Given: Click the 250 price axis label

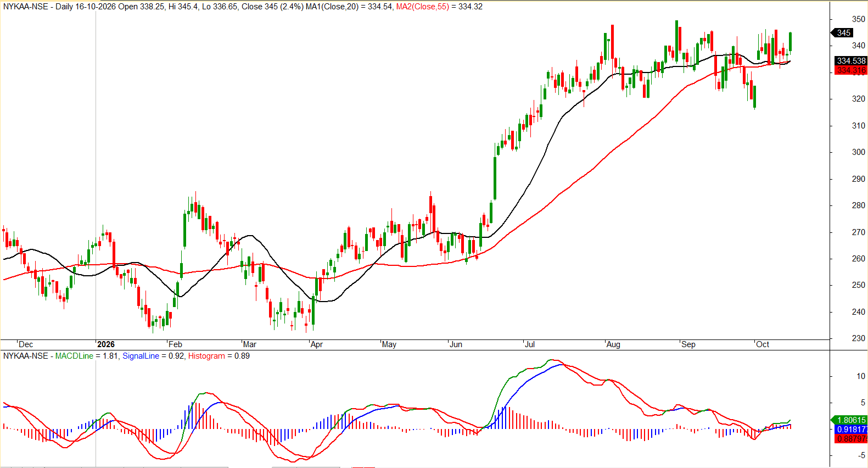Looking at the screenshot, I should click(x=858, y=285).
